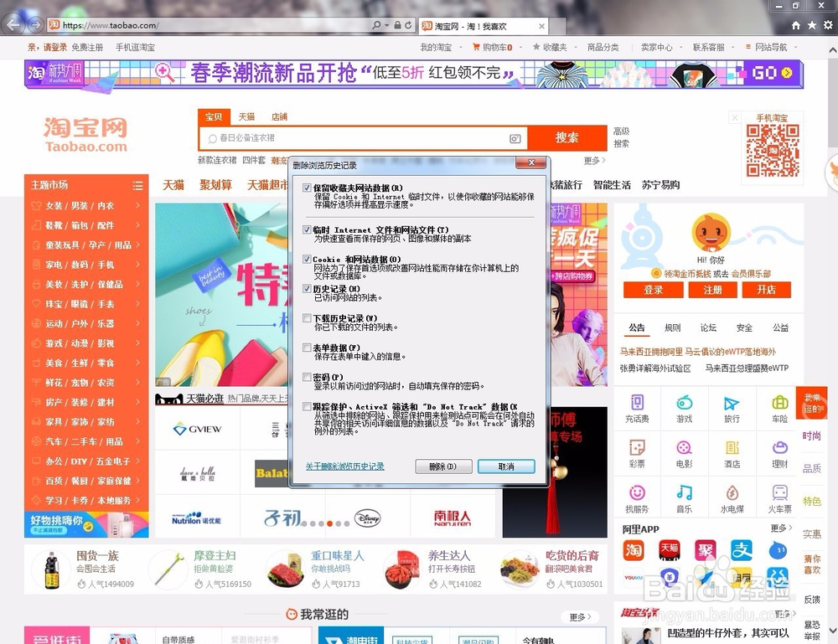838x644 pixels.
Task: Click the 取消 button in the dialog
Action: pos(506,466)
